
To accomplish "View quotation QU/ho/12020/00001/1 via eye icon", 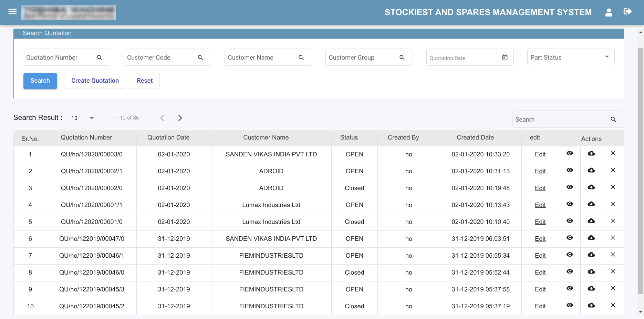I will click(570, 204).
